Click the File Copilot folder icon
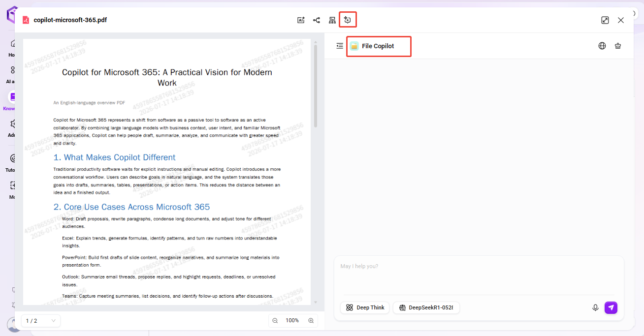 (x=354, y=46)
